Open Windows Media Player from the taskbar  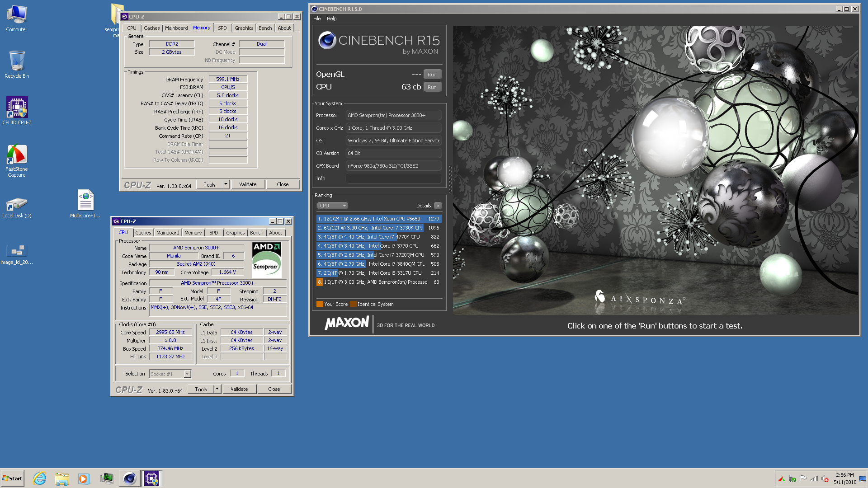[84, 479]
